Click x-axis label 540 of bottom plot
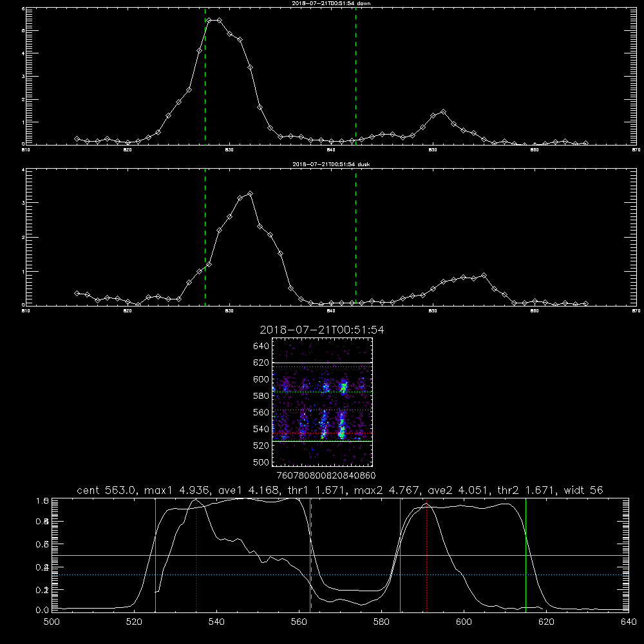 [216, 622]
